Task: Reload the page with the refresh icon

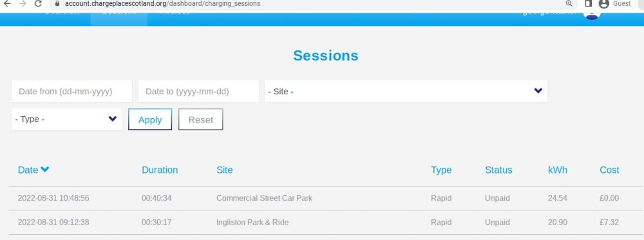Action: (x=38, y=4)
